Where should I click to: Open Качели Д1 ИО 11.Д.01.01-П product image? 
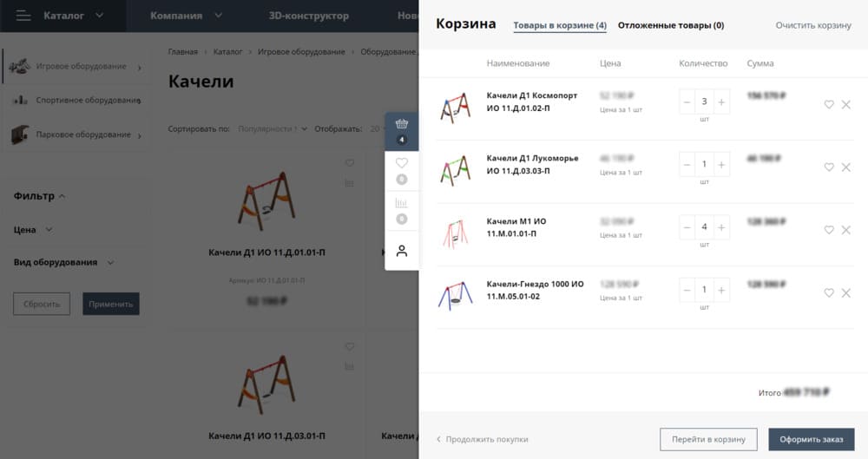pyautogui.click(x=266, y=201)
